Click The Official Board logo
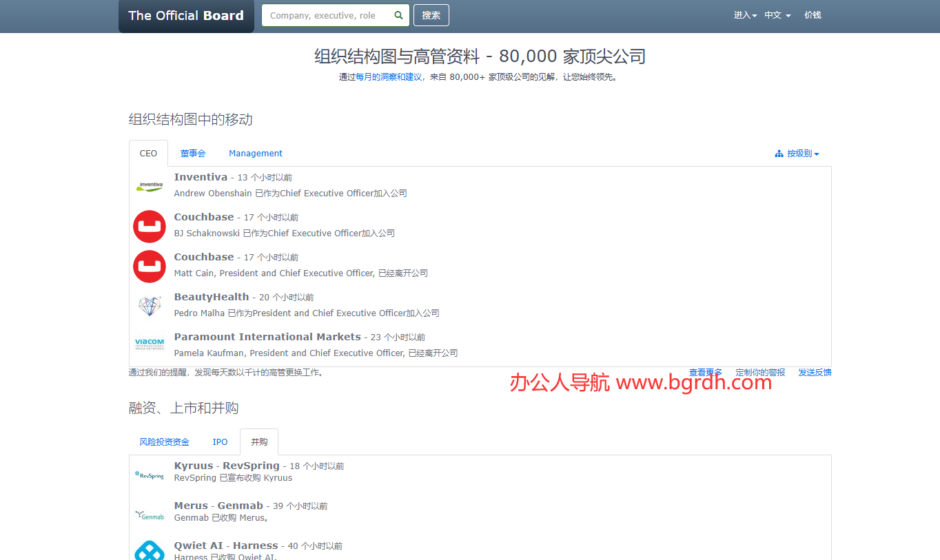The width and height of the screenshot is (940, 560). (x=186, y=15)
